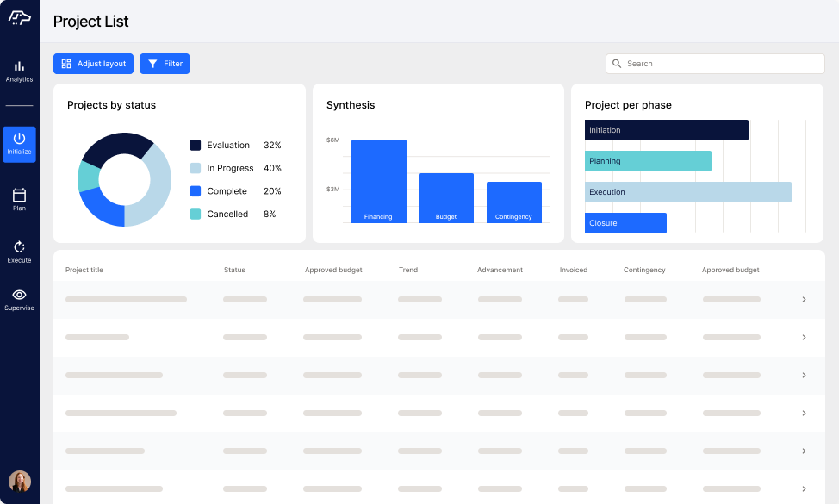
Task: Select the Execution bar in phase chart
Action: tap(687, 192)
